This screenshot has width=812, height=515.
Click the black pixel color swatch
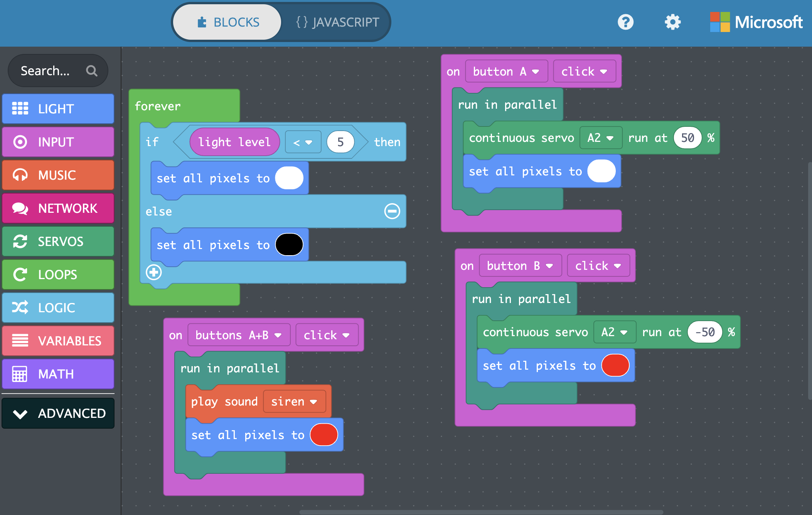(289, 245)
